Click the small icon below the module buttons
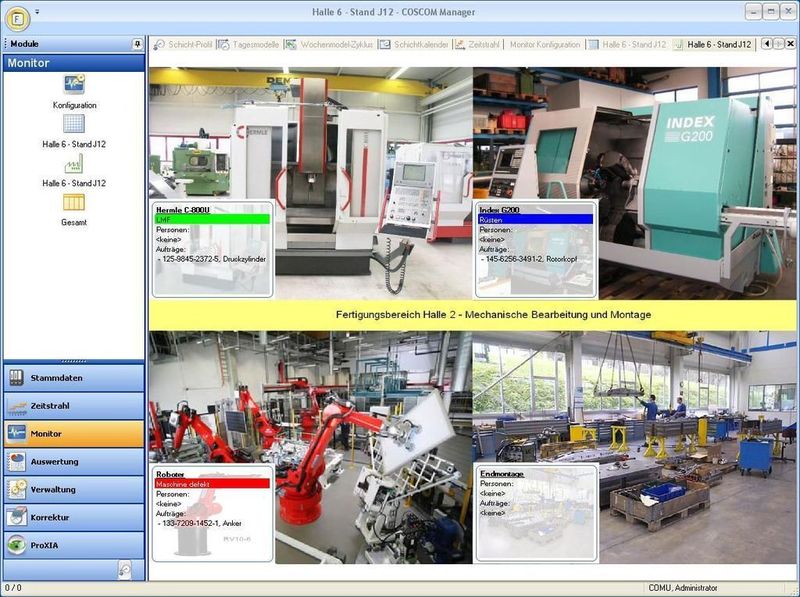The height and width of the screenshot is (597, 800). tap(124, 570)
